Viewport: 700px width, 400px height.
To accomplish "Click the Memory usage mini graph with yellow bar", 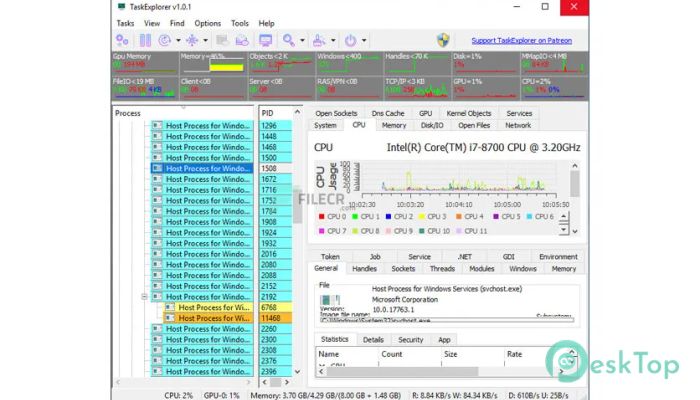I will pos(213,63).
